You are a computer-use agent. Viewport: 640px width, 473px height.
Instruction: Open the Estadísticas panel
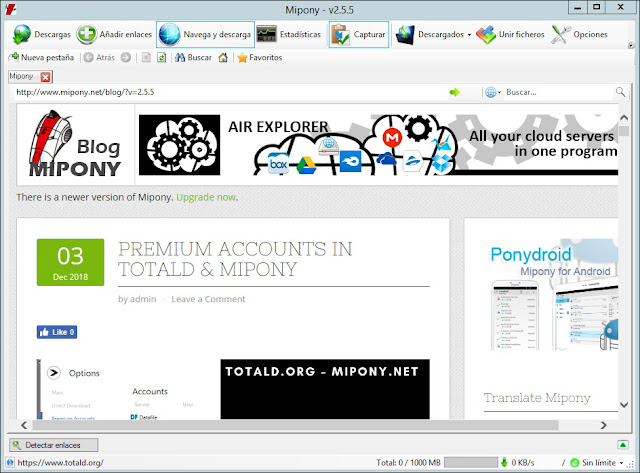point(289,35)
